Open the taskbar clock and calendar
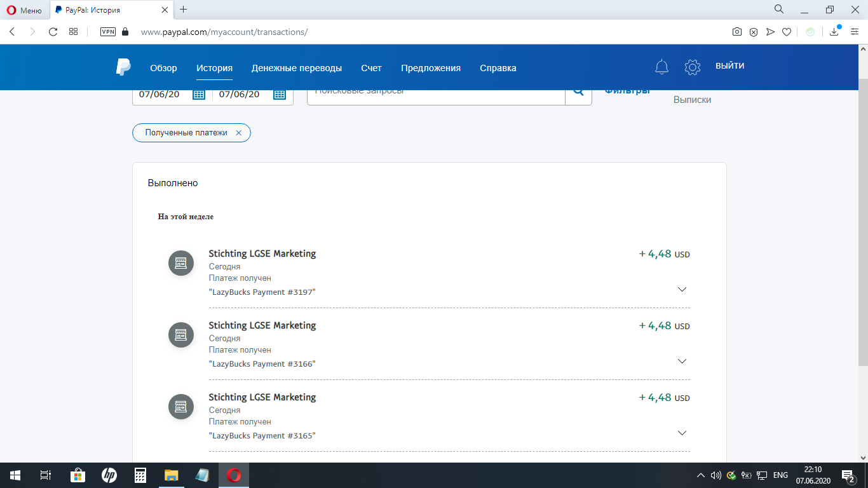The width and height of the screenshot is (868, 488). 813,475
